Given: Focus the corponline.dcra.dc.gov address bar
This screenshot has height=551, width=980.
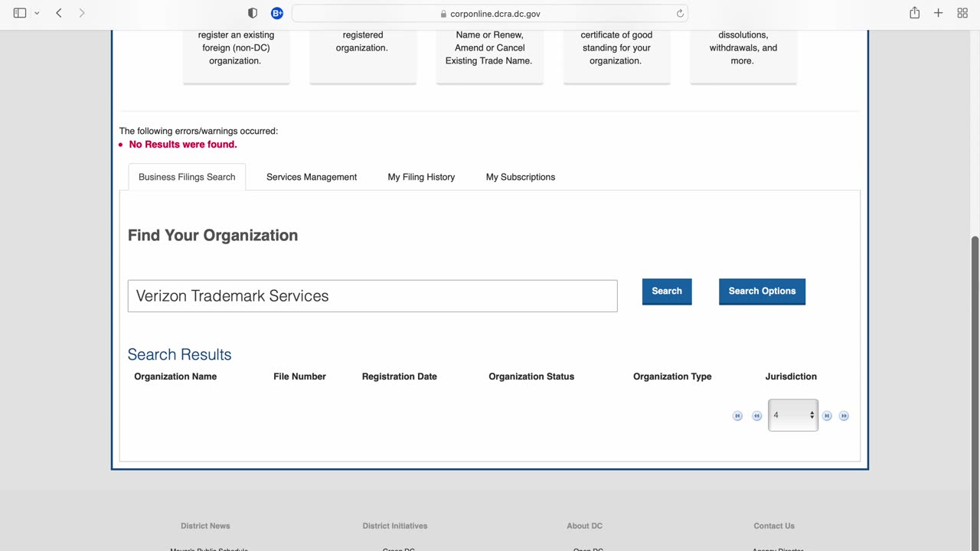Looking at the screenshot, I should pos(490,14).
